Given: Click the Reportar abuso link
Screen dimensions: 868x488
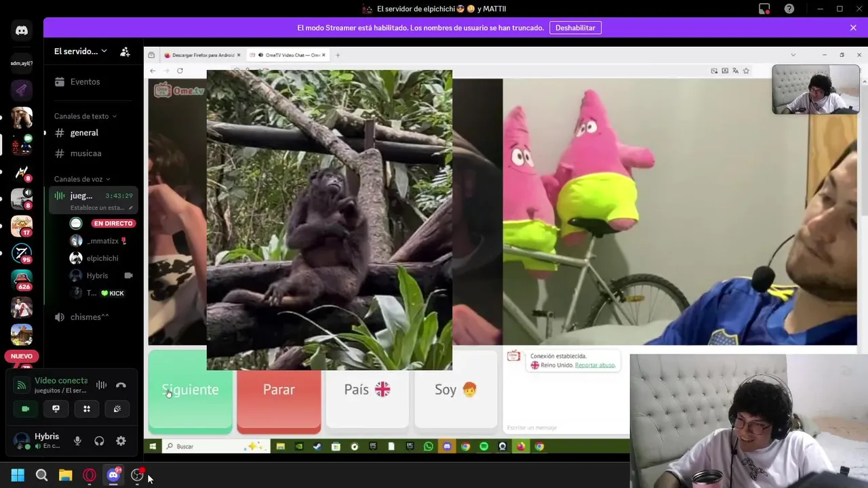Looking at the screenshot, I should [595, 365].
